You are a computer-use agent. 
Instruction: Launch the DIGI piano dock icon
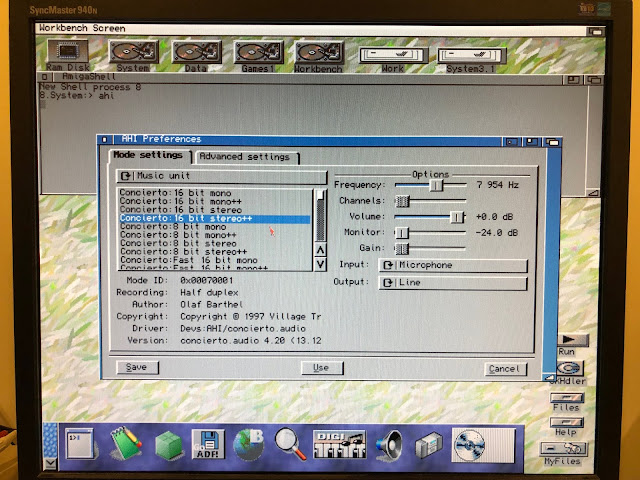339,444
